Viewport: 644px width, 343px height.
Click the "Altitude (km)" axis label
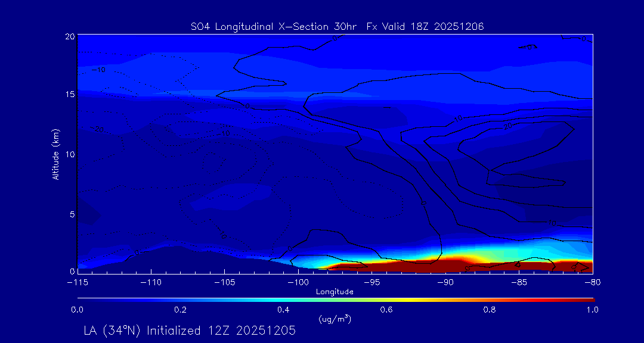[55, 154]
